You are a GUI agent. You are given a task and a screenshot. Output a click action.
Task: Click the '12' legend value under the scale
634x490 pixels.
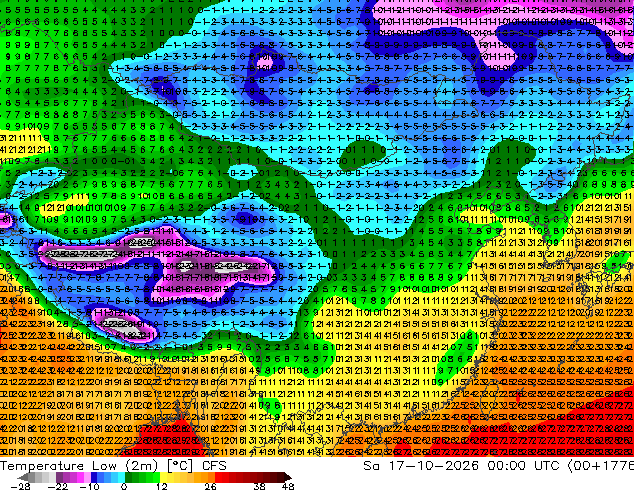point(162,486)
